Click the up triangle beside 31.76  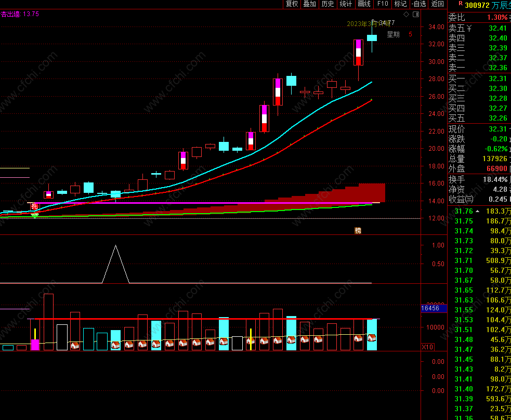point(477,211)
